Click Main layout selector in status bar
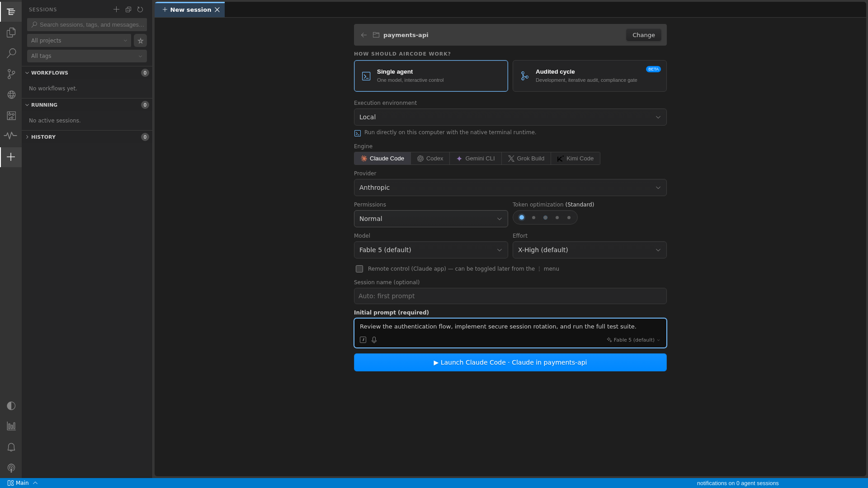Viewport: 868px width, 488px height. [22, 483]
